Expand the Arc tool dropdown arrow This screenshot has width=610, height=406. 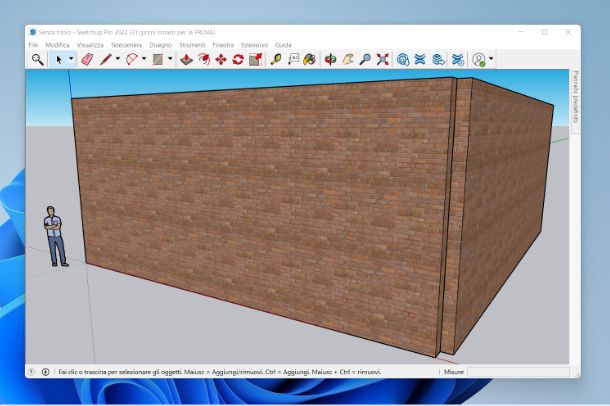pyautogui.click(x=144, y=59)
